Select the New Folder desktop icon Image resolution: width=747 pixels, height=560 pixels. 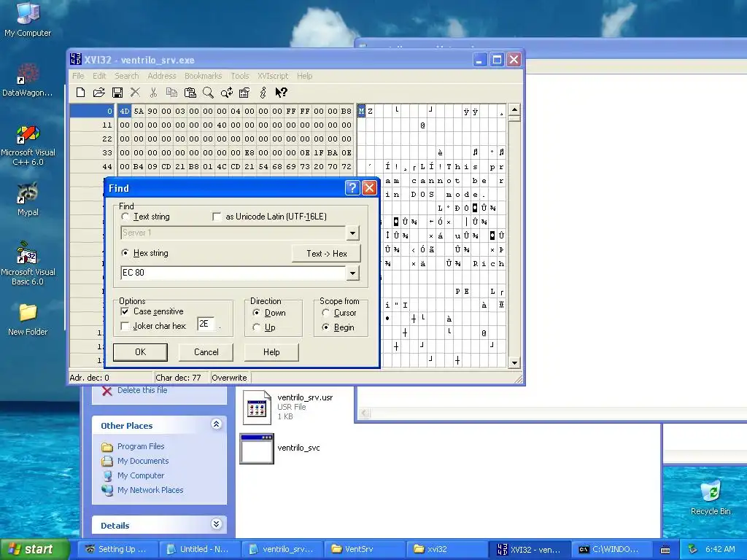28,319
